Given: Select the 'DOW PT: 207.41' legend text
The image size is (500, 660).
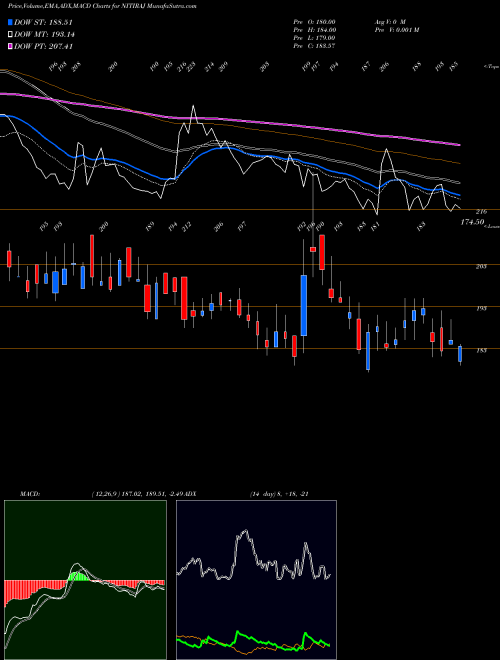Looking at the screenshot, I should (43, 46).
